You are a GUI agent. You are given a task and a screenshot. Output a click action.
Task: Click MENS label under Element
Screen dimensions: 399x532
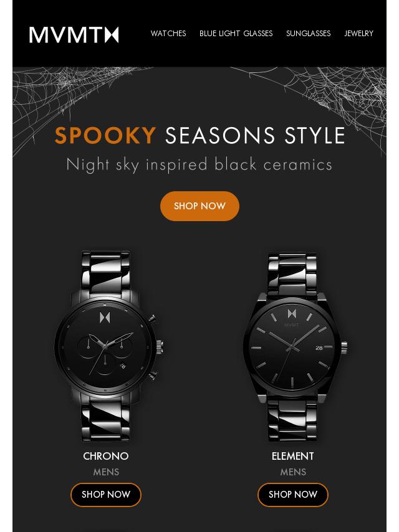point(293,472)
